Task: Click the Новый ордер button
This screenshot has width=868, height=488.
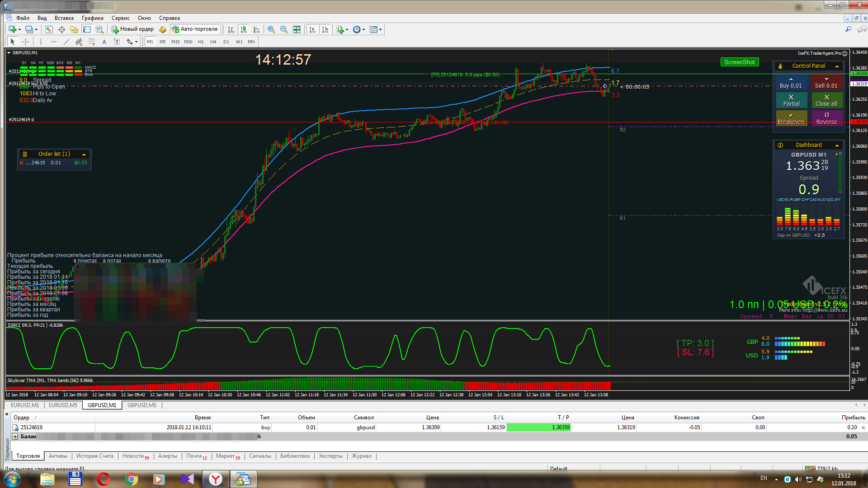Action: (x=133, y=29)
